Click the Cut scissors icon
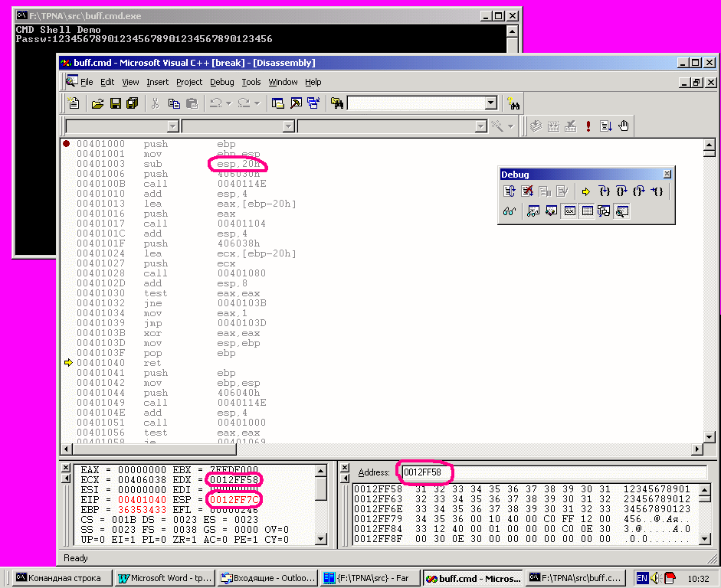 [155, 103]
